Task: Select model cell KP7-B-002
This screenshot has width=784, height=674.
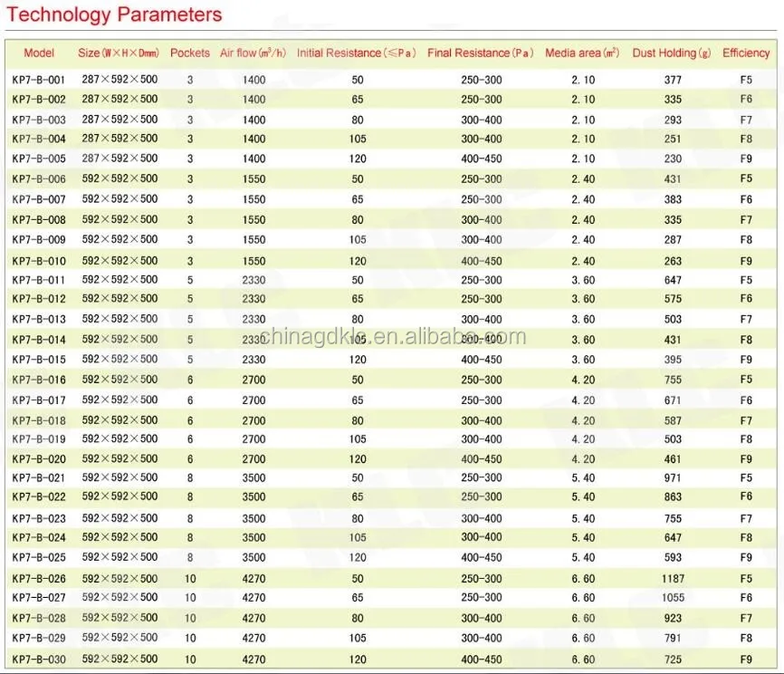Action: point(39,100)
